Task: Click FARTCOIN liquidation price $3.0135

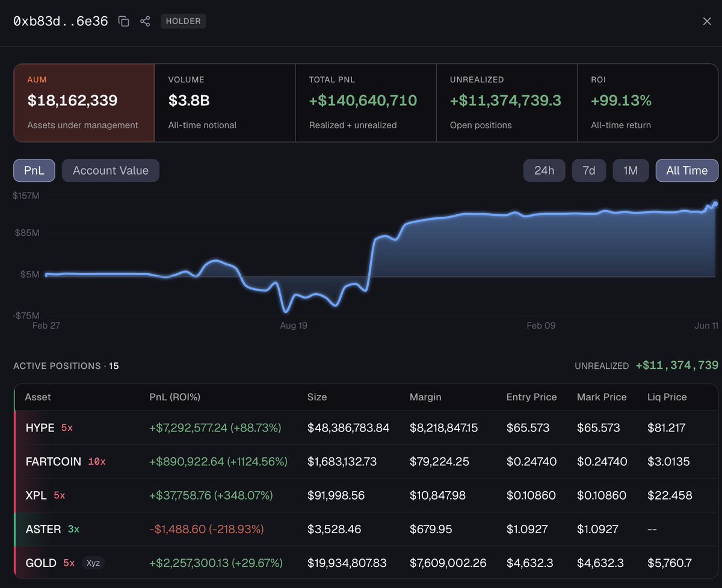Action: pyautogui.click(x=668, y=462)
